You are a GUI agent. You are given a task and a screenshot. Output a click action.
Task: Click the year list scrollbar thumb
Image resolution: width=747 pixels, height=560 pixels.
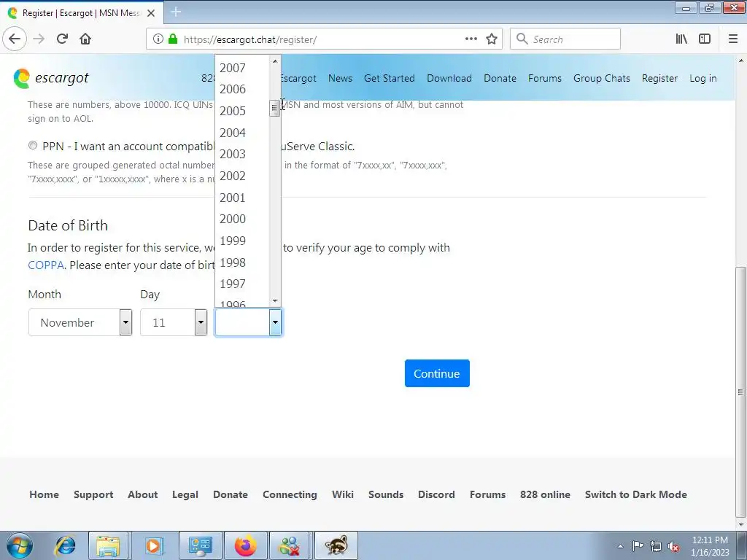274,108
